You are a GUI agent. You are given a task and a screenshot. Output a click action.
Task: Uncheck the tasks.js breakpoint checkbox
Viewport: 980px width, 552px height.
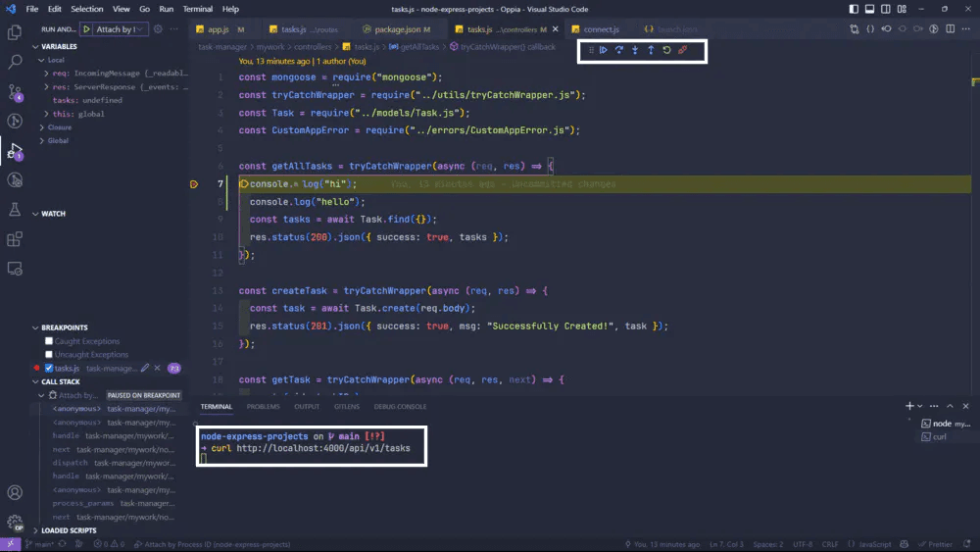point(49,369)
